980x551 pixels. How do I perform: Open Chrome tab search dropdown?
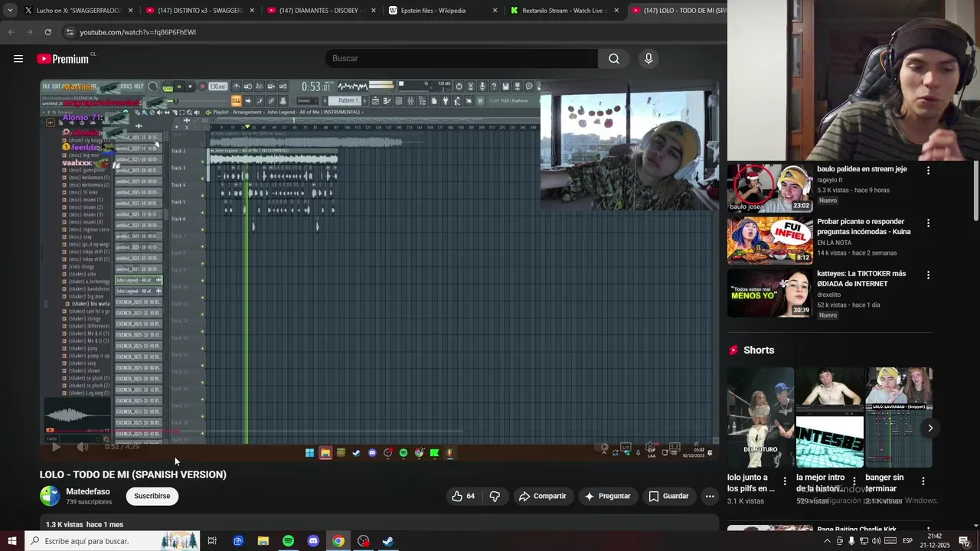click(9, 11)
